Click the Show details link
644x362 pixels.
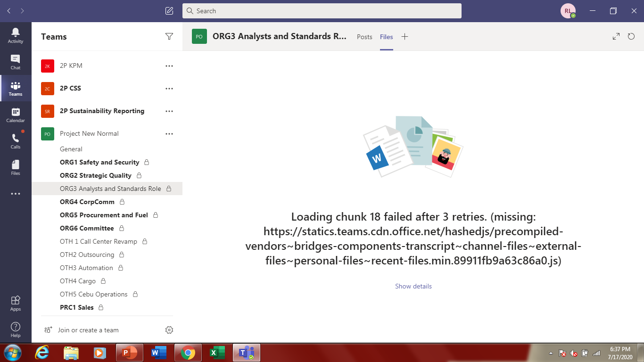[413, 286]
